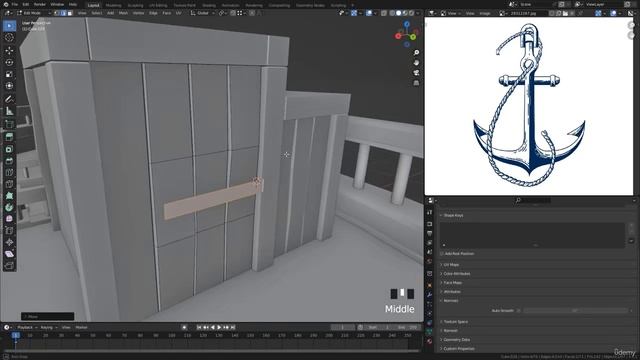This screenshot has width=640, height=360.
Task: Select the Rip Region tool
Action: [9, 266]
